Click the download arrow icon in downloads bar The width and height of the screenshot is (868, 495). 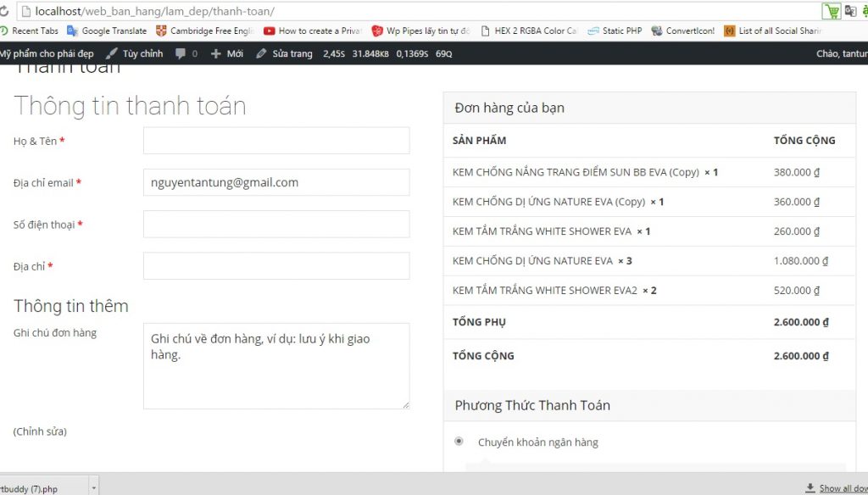pyautogui.click(x=810, y=488)
